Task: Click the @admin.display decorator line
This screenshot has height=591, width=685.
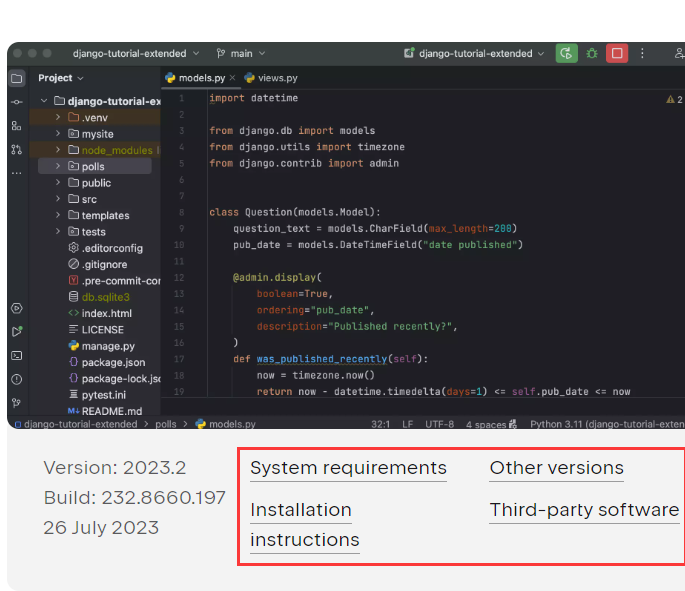Action: click(x=277, y=278)
